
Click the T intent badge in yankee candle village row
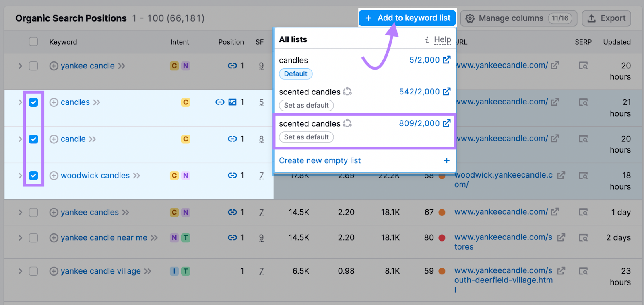186,271
